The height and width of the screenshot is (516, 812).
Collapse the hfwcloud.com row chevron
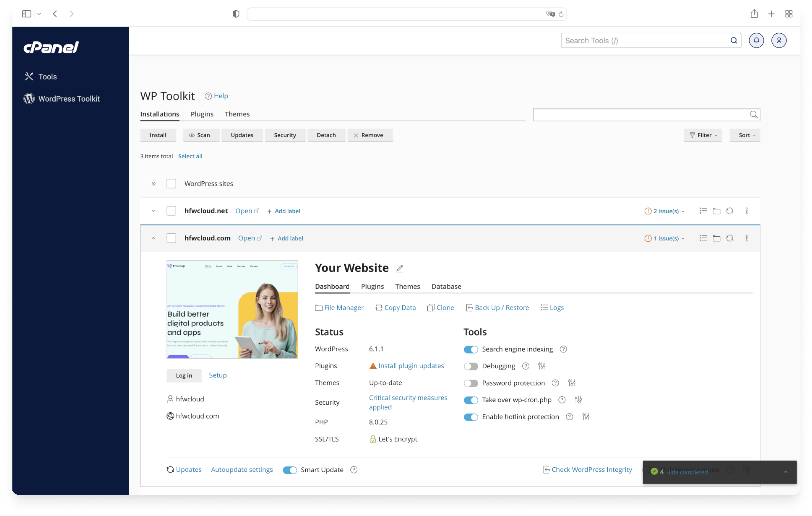tap(153, 238)
